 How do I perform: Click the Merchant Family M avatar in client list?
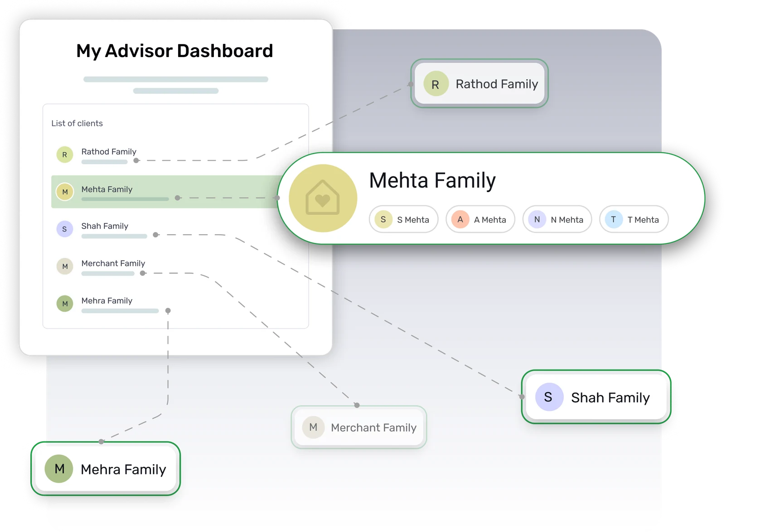(65, 266)
